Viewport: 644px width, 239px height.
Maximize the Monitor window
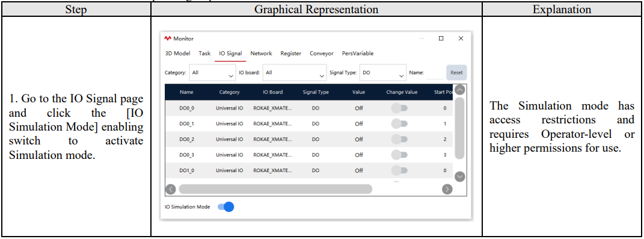click(441, 39)
